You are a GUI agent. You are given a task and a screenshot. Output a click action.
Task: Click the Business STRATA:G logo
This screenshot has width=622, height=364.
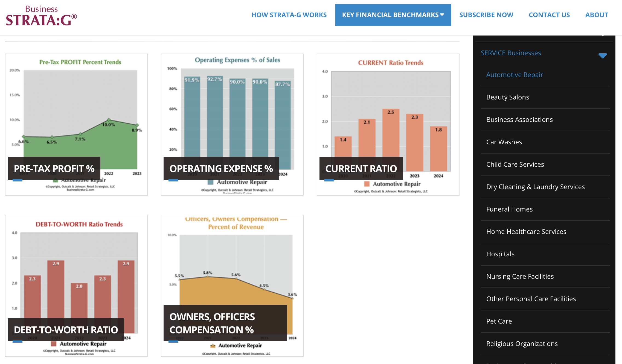pos(41,16)
